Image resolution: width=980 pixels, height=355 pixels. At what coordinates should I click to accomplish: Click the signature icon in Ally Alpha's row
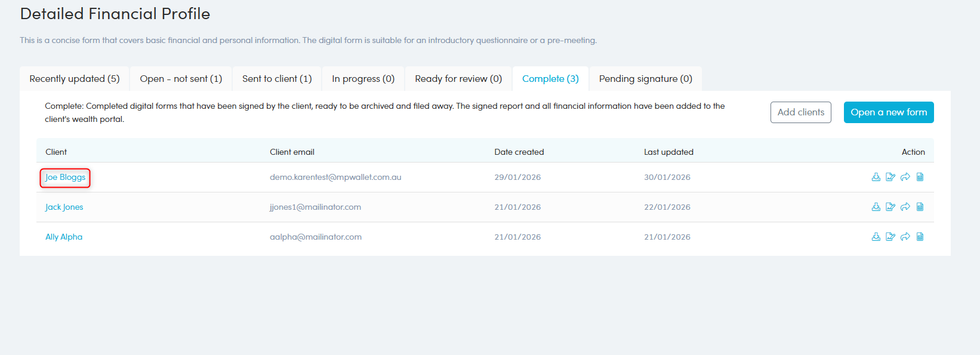(890, 237)
